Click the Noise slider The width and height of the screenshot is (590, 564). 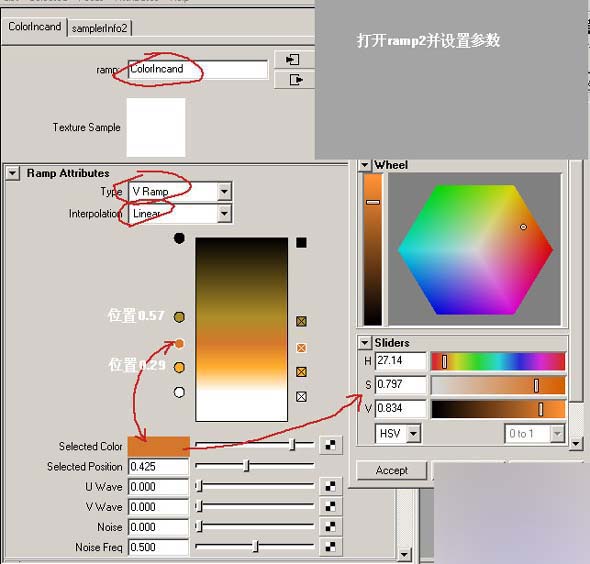pyautogui.click(x=255, y=527)
